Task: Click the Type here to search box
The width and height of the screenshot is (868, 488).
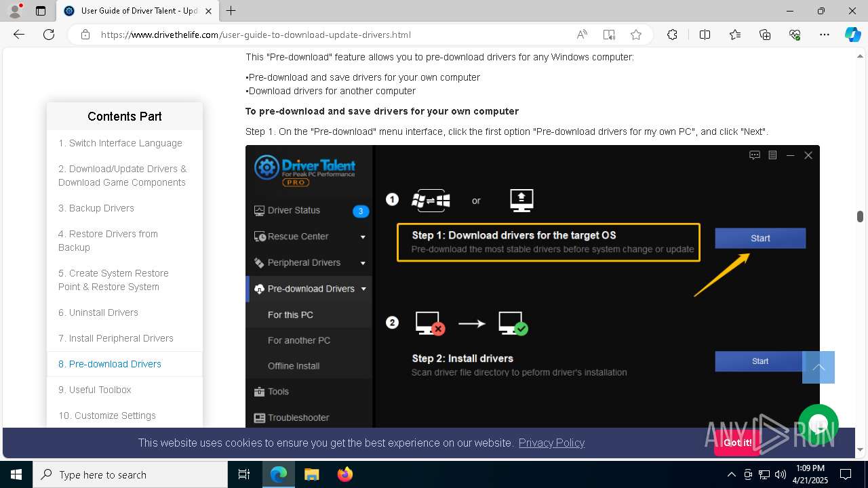Action: [130, 474]
